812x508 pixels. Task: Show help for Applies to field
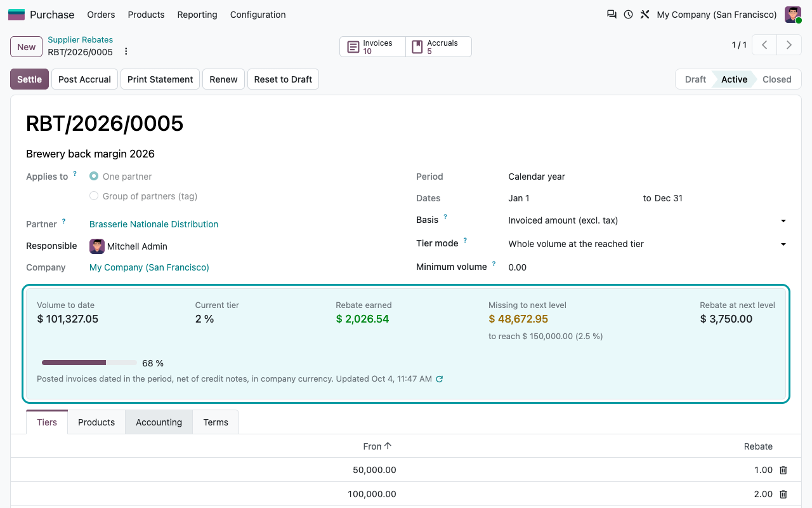click(x=75, y=173)
